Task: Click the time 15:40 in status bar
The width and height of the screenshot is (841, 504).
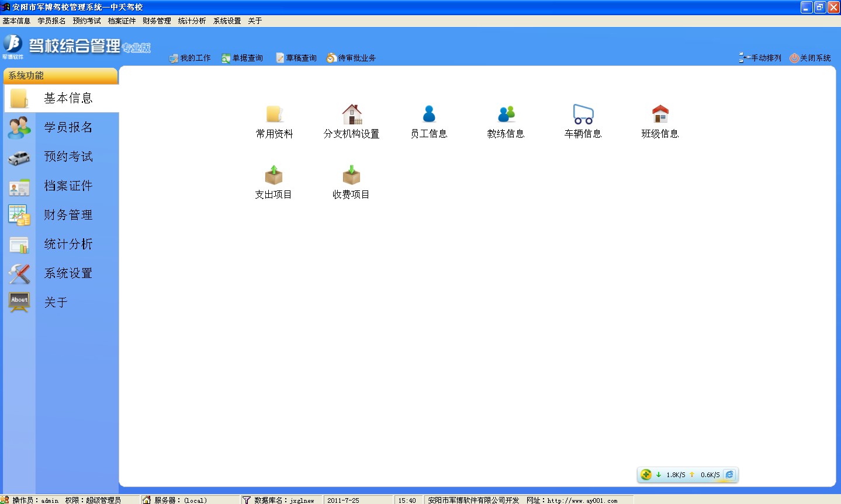Action: 407,500
